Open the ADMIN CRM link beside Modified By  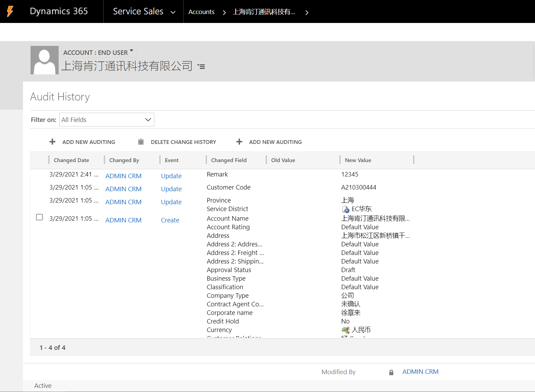point(420,372)
